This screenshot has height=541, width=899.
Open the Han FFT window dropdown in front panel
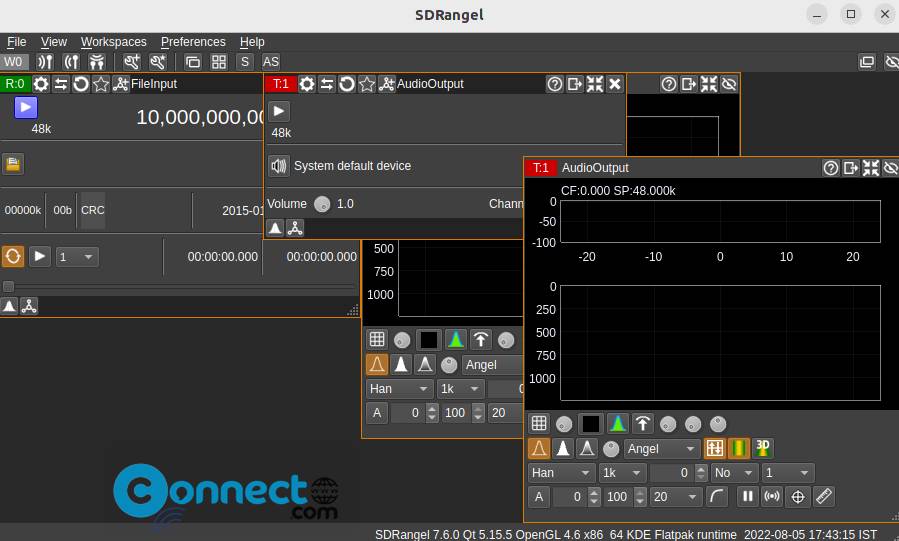click(560, 473)
